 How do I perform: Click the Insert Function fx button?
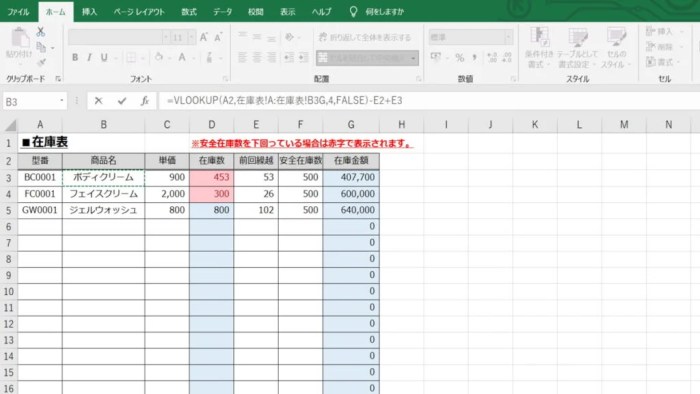click(145, 101)
